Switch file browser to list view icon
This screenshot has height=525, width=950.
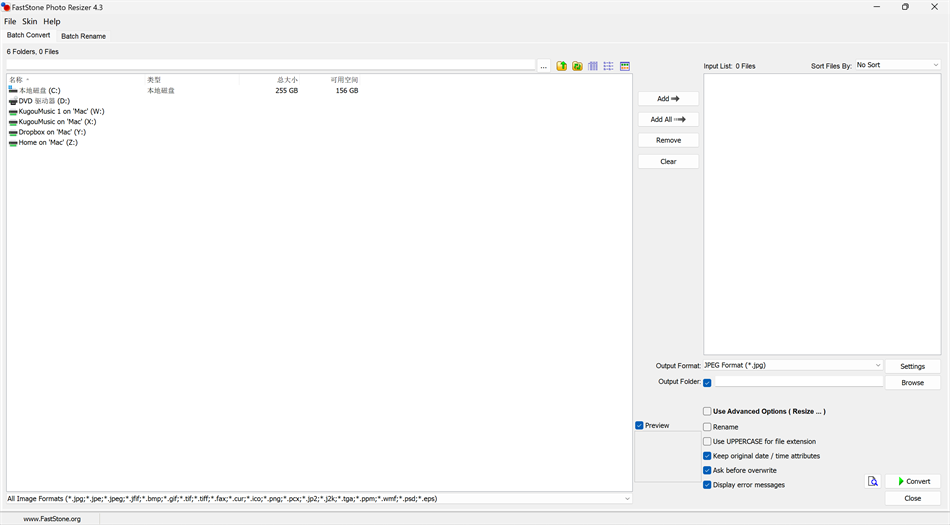tap(608, 66)
